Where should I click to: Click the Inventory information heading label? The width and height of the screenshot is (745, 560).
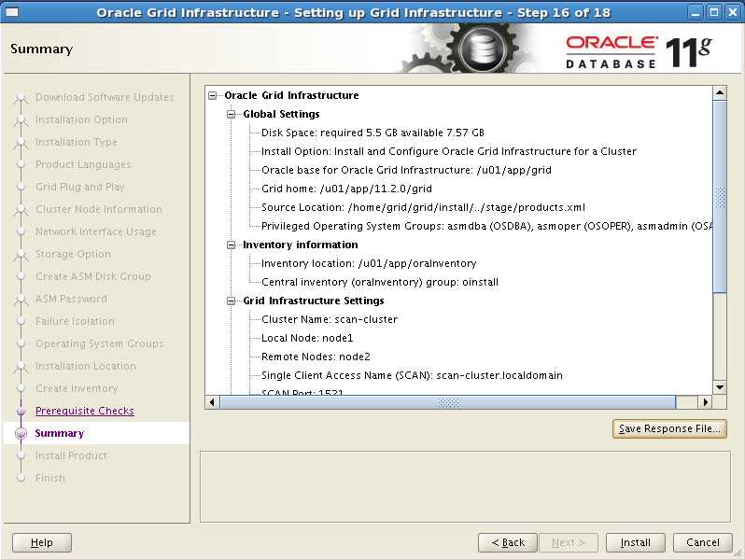pyautogui.click(x=301, y=245)
